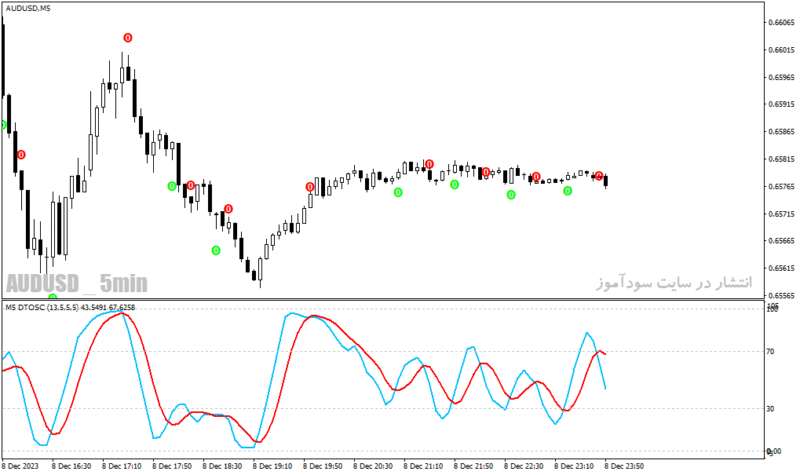800x475 pixels.
Task: Click the 8 Dec 16:30 time label
Action: point(71,466)
